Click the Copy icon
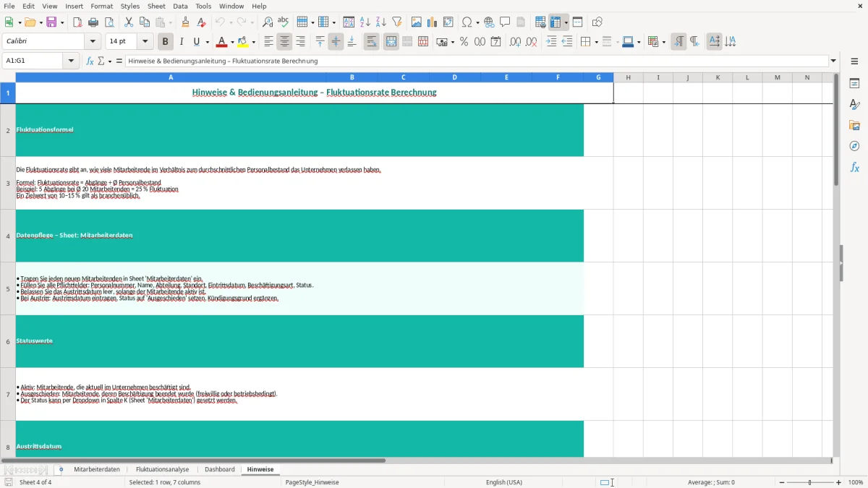 [145, 22]
